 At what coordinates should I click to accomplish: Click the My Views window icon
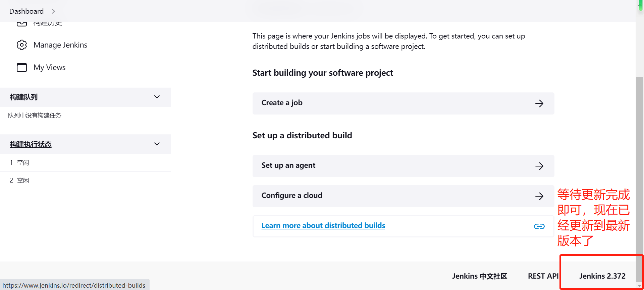tap(22, 67)
